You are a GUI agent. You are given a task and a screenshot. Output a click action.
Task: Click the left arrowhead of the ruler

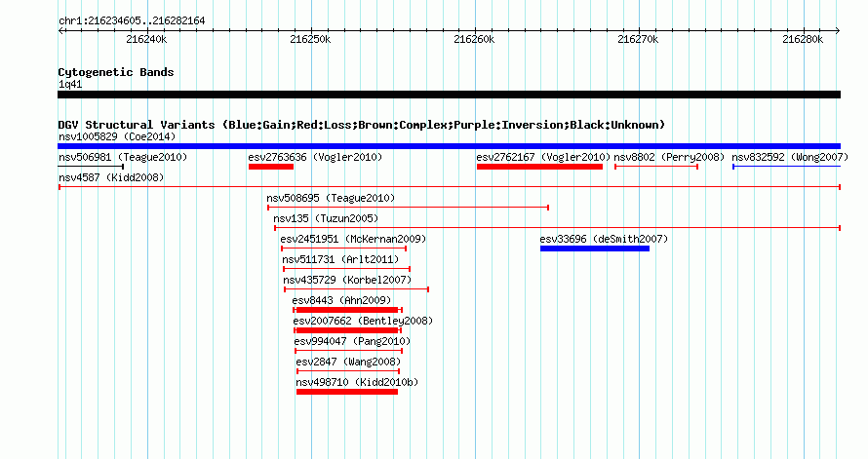pyautogui.click(x=60, y=31)
